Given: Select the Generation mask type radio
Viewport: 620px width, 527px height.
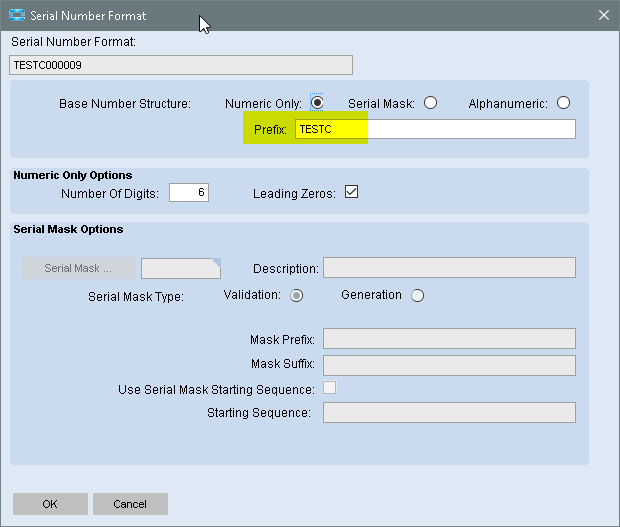Looking at the screenshot, I should (417, 295).
